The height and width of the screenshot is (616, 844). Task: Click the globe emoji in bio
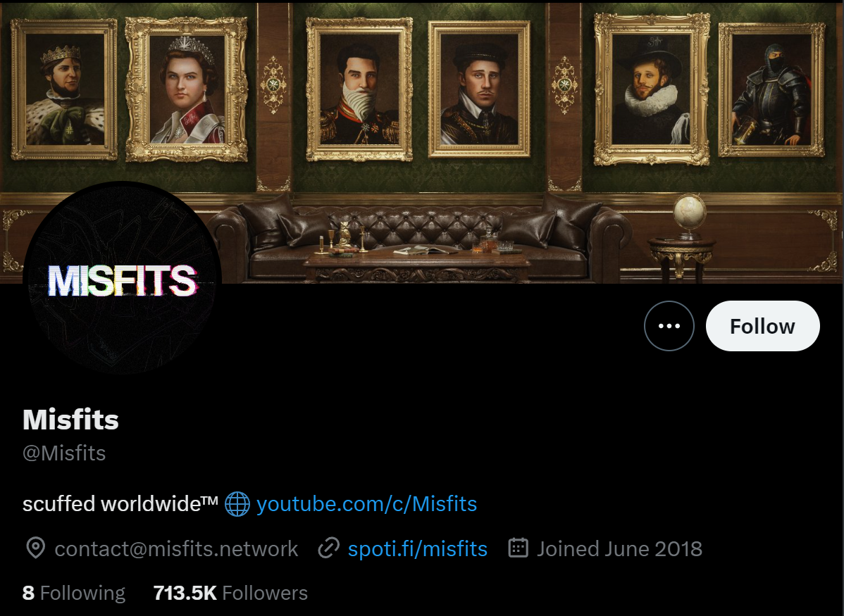click(x=237, y=504)
